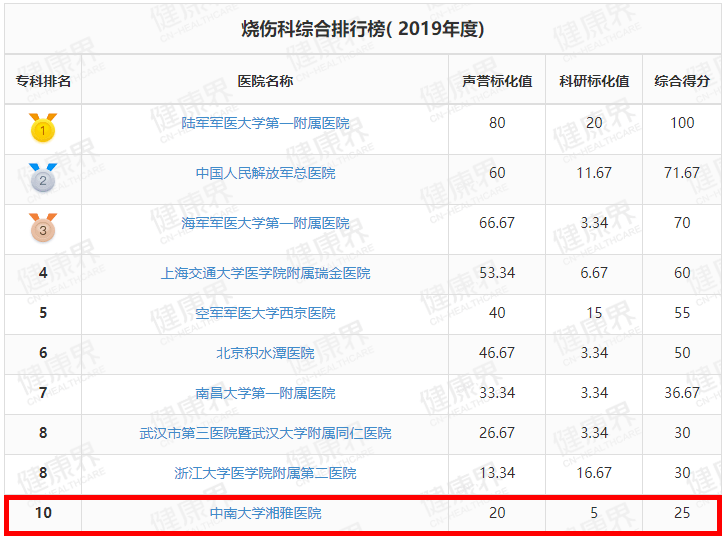Click the title 烧伤科综合排行榜( 2019年度)
Screen dimensions: 726x538
363,29
